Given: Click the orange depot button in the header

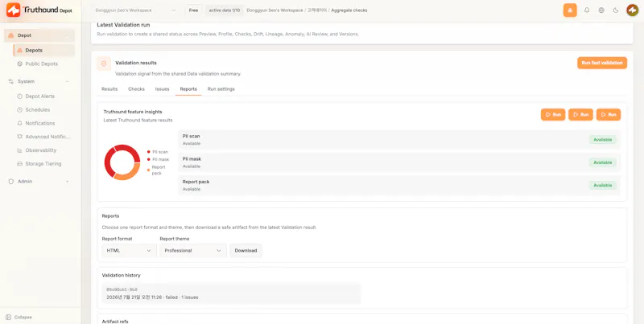Looking at the screenshot, I should pos(570,10).
